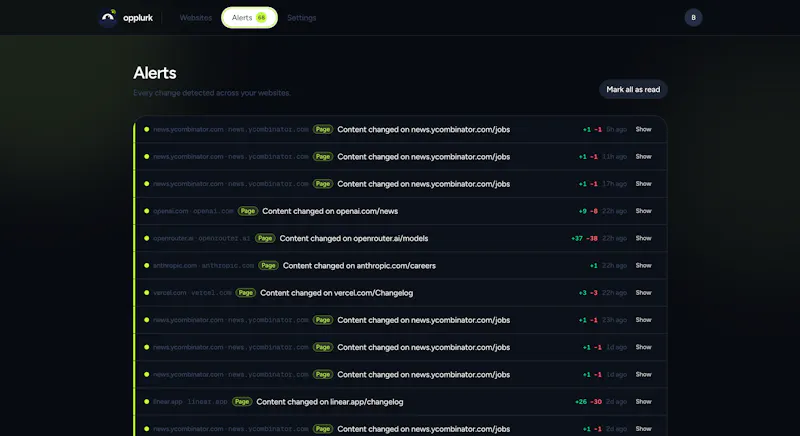Click the unread dot on the vercel.com row
The width and height of the screenshot is (800, 436).
[146, 293]
